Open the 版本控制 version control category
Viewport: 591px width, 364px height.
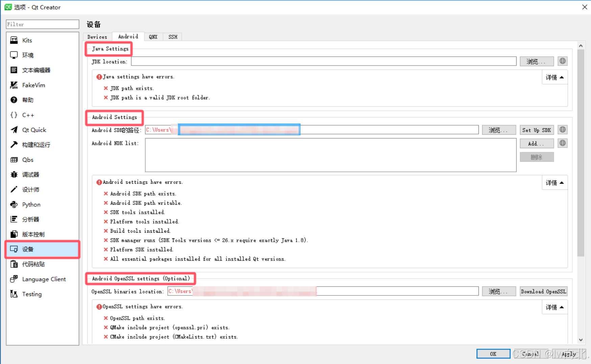click(x=42, y=234)
